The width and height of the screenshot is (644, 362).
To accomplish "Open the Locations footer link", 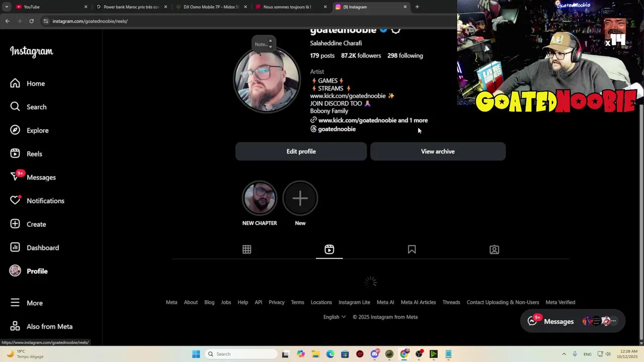I will (x=321, y=302).
